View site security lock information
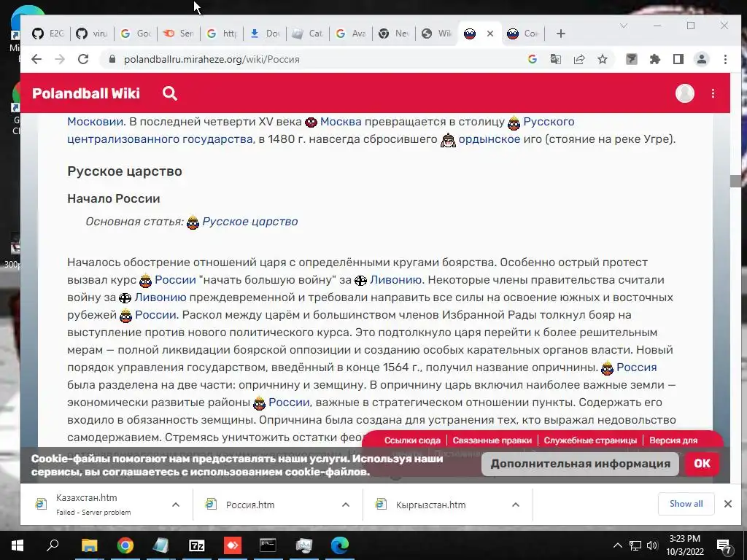 pyautogui.click(x=112, y=59)
